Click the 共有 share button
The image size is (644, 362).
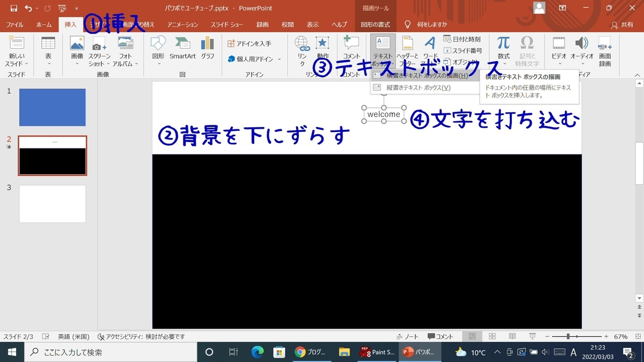[623, 25]
